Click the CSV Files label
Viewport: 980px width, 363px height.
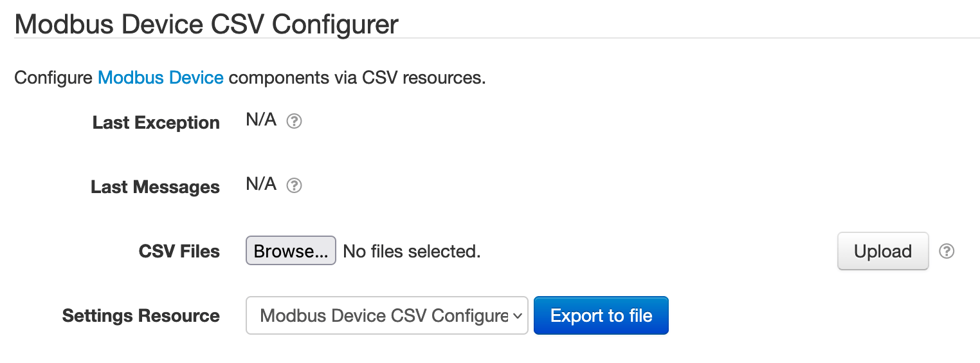[179, 251]
